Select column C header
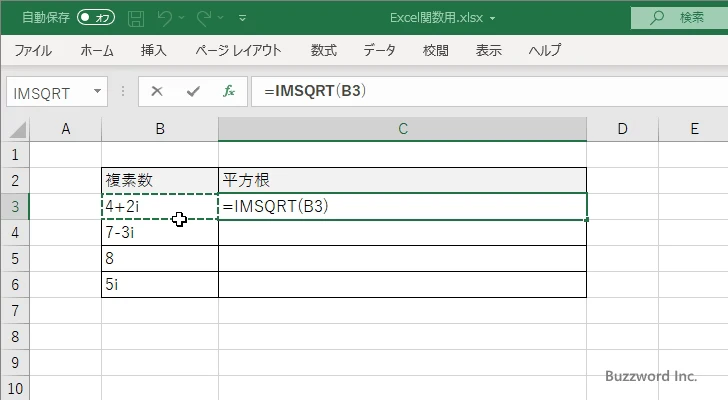Image resolution: width=728 pixels, height=400 pixels. (403, 129)
